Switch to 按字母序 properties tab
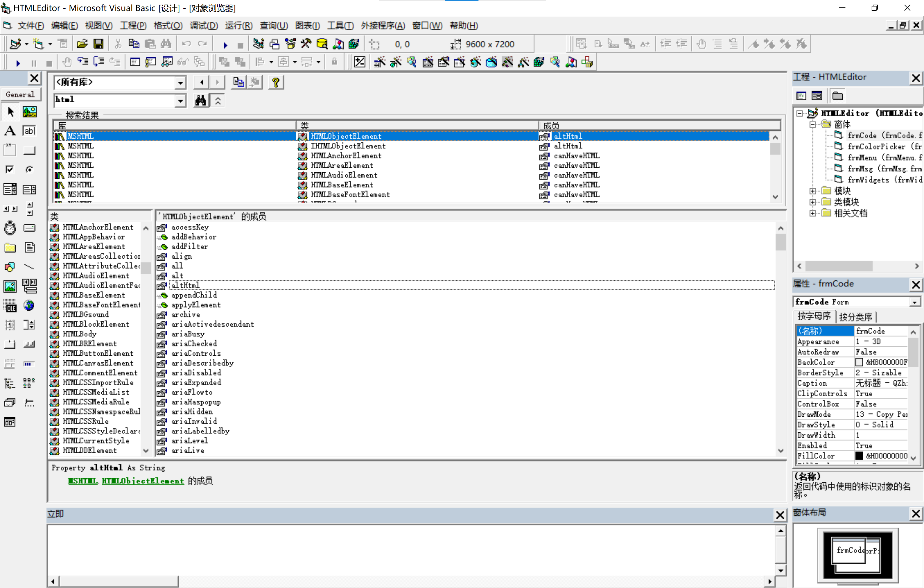This screenshot has width=924, height=588. pos(814,316)
